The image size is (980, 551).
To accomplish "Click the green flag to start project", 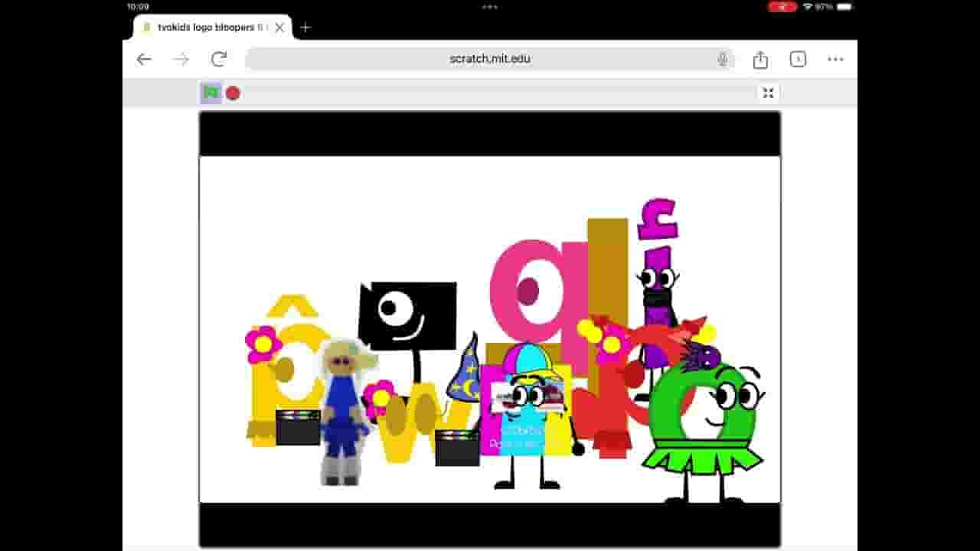I will click(x=211, y=93).
